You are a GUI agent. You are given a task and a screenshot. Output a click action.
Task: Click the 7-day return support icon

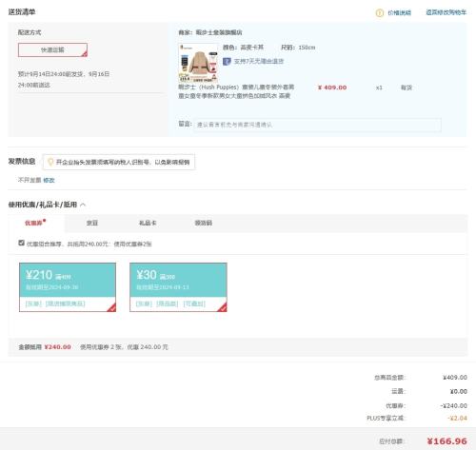click(x=227, y=61)
